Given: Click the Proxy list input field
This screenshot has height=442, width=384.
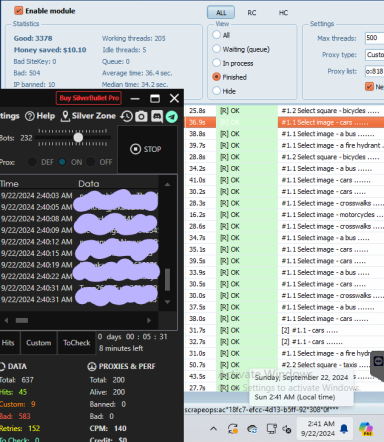Looking at the screenshot, I should point(374,71).
